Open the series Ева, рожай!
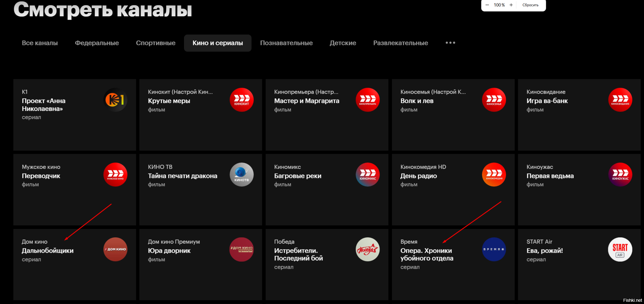The height and width of the screenshot is (304, 644). (545, 251)
